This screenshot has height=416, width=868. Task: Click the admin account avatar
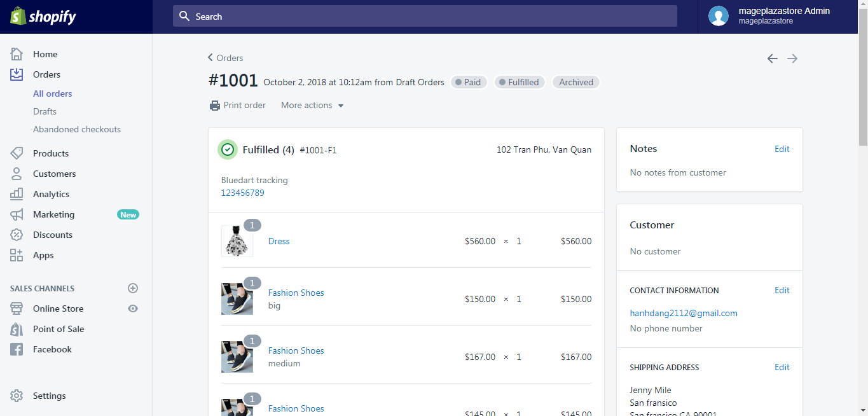719,16
